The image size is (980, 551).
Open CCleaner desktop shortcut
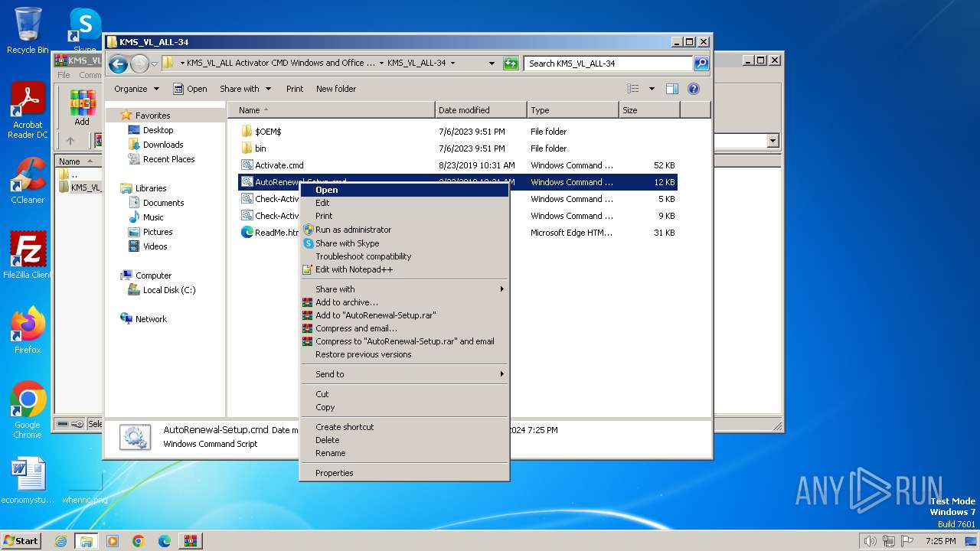tap(28, 181)
